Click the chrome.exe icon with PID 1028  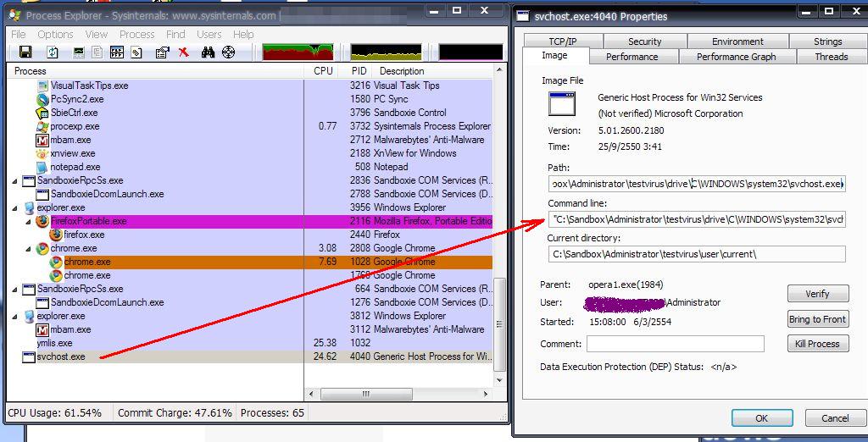[x=56, y=262]
